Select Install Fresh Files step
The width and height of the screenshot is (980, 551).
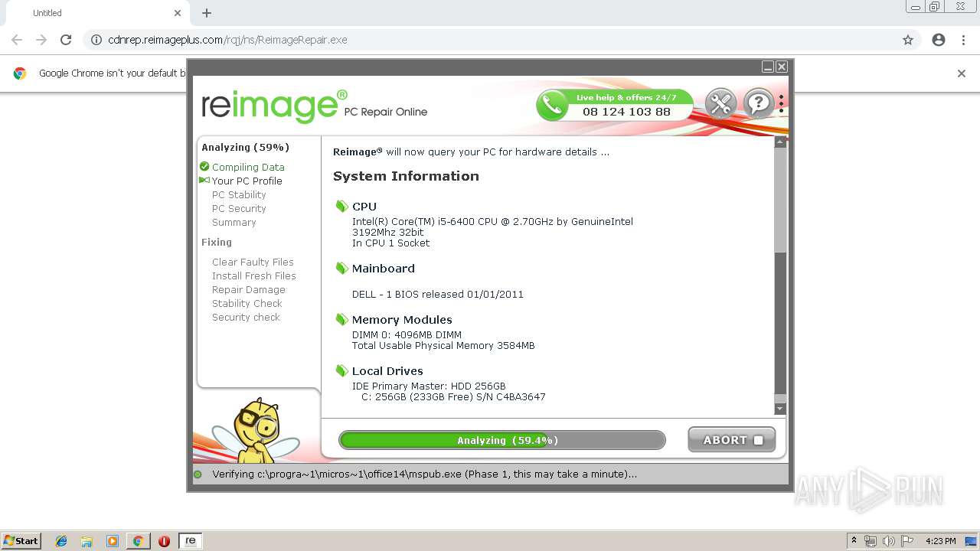pyautogui.click(x=253, y=275)
